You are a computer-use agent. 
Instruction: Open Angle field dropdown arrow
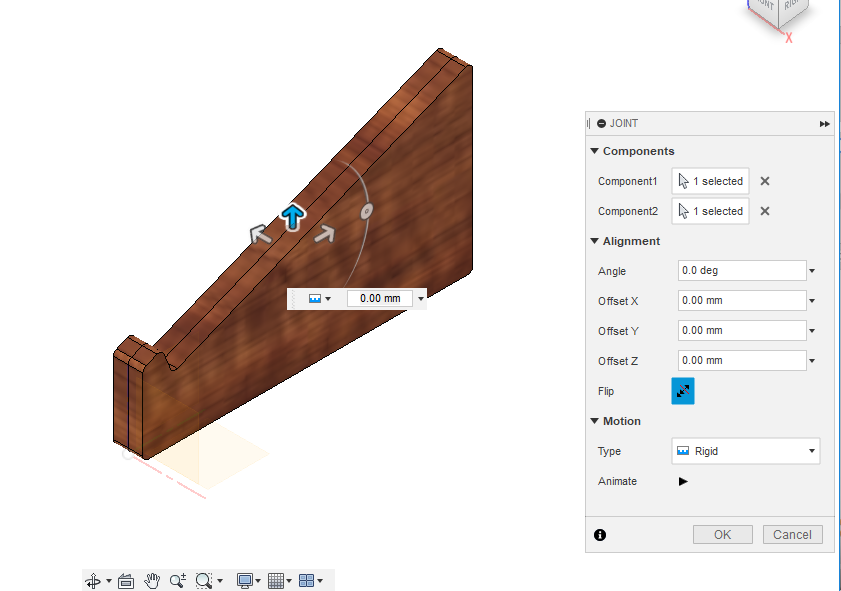(812, 271)
